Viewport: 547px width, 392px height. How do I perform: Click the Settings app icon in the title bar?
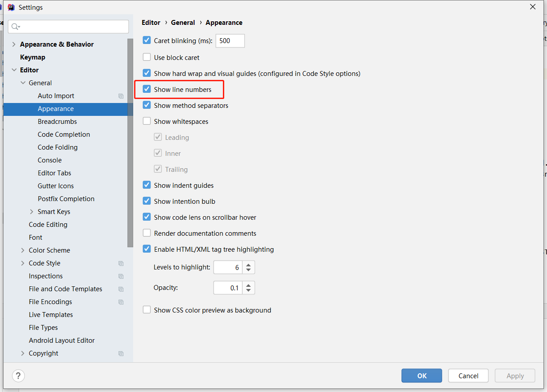point(11,7)
